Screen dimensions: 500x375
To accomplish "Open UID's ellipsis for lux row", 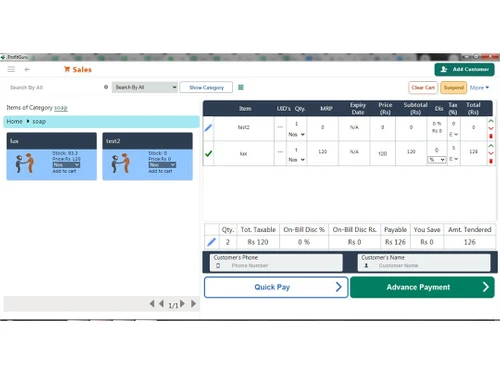I will coord(280,152).
